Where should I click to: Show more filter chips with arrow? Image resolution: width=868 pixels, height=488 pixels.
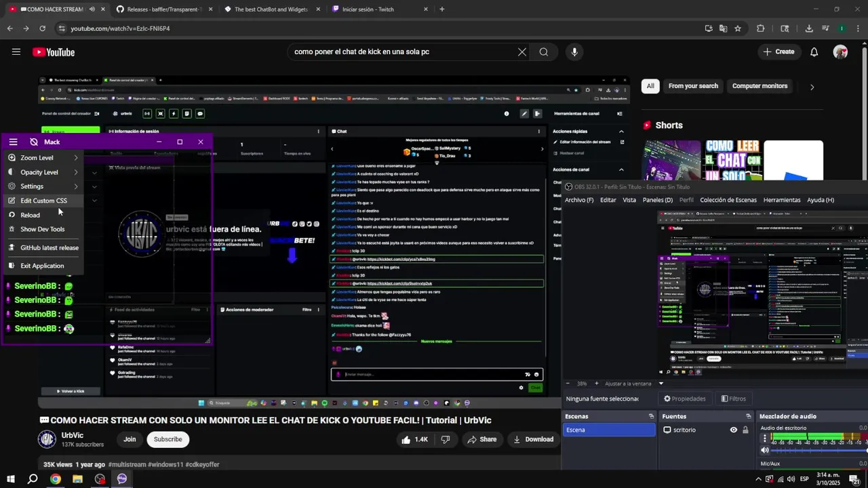click(812, 87)
